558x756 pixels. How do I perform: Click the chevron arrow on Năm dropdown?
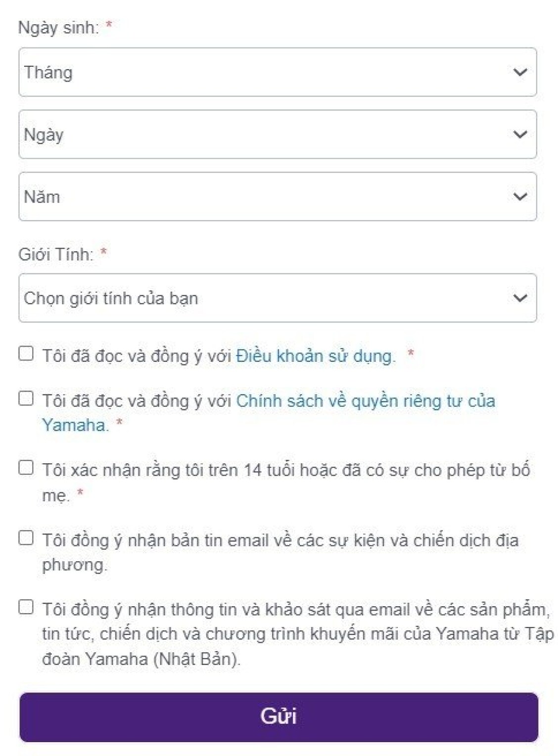pyautogui.click(x=520, y=197)
